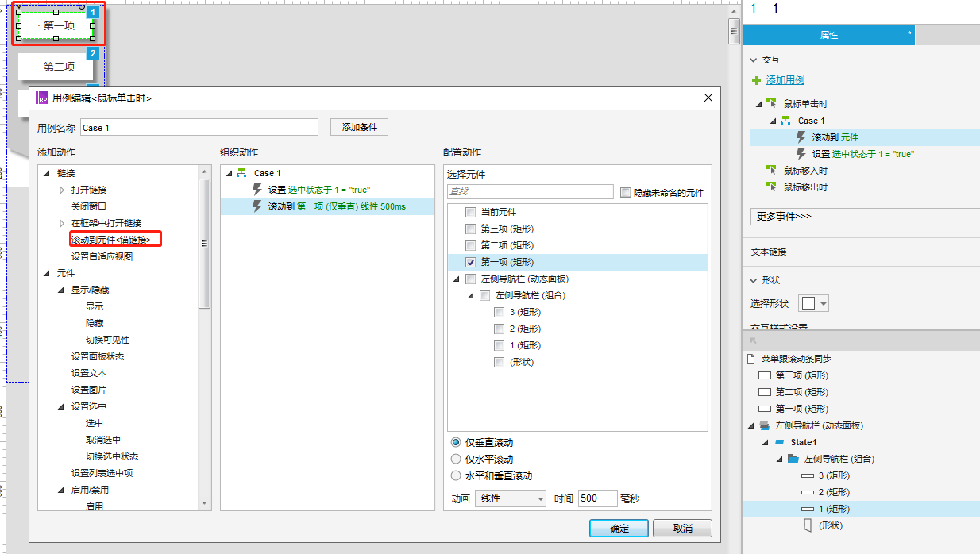Click footnote badge 2 on 第二项 widget

click(x=93, y=54)
